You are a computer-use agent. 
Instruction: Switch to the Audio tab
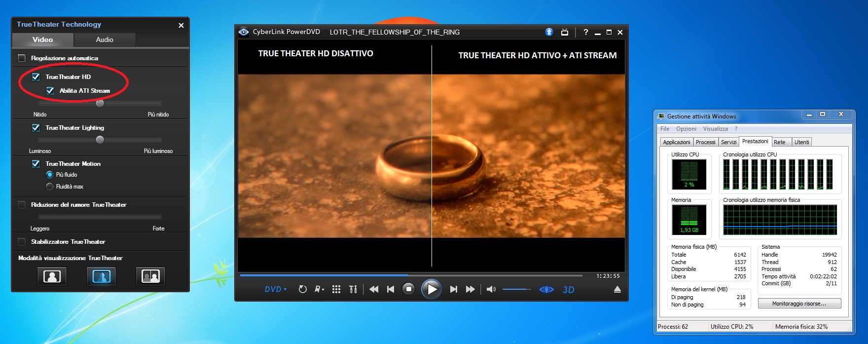click(x=104, y=39)
